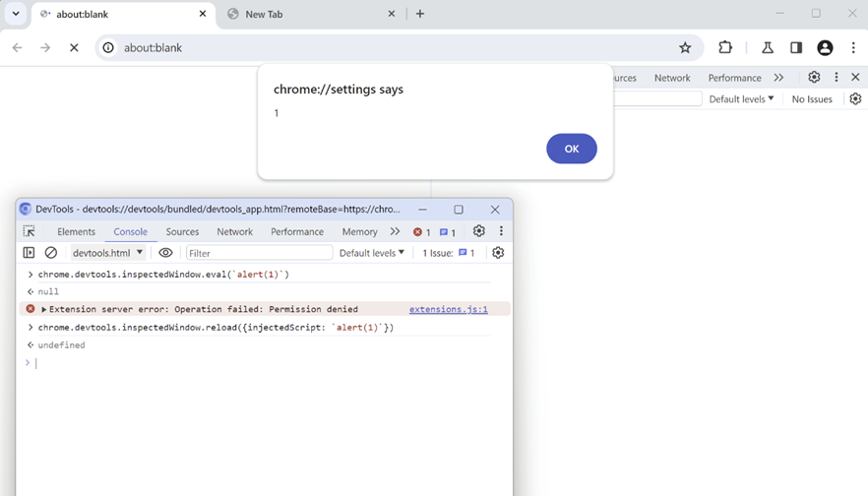Toggle the browser side panel icon

796,47
